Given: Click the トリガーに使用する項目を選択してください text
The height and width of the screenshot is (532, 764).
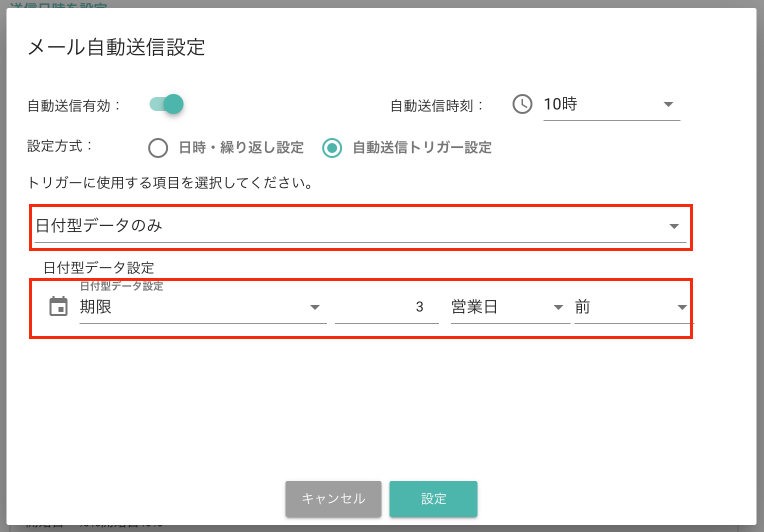Looking at the screenshot, I should point(170,183).
